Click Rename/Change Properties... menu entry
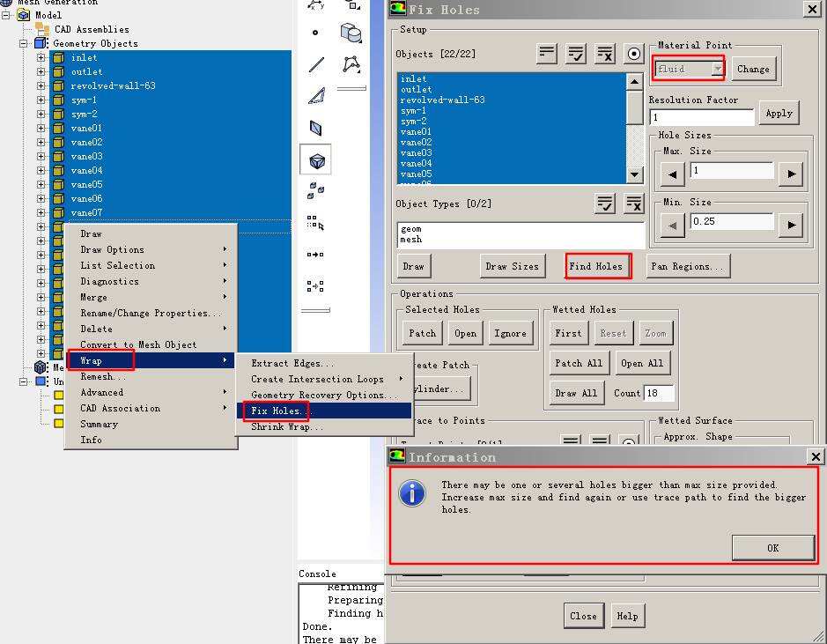827x644 pixels. (x=151, y=313)
